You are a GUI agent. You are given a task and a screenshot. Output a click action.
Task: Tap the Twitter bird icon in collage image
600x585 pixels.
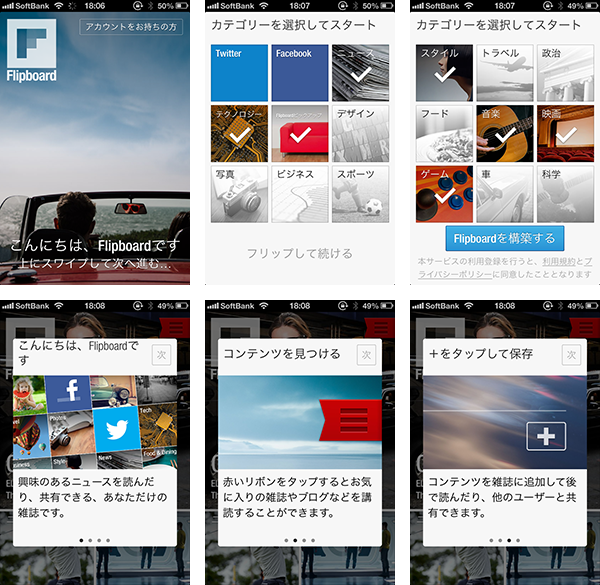click(117, 429)
